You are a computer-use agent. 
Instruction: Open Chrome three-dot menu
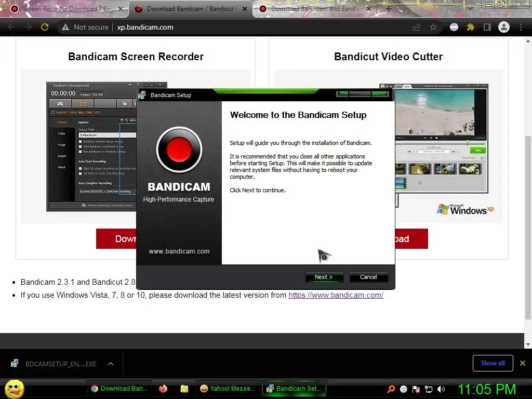521,27
